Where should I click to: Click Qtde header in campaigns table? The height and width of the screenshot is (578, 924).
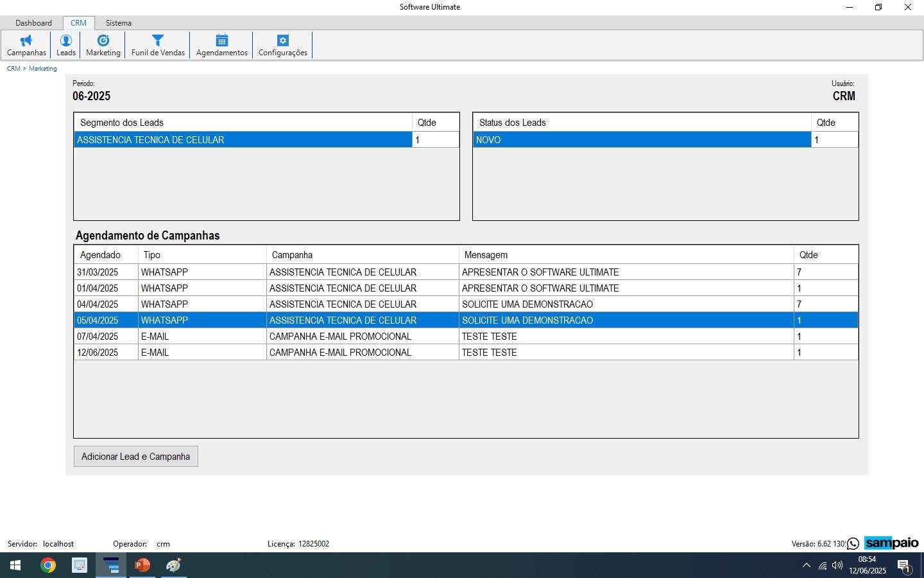[826, 255]
